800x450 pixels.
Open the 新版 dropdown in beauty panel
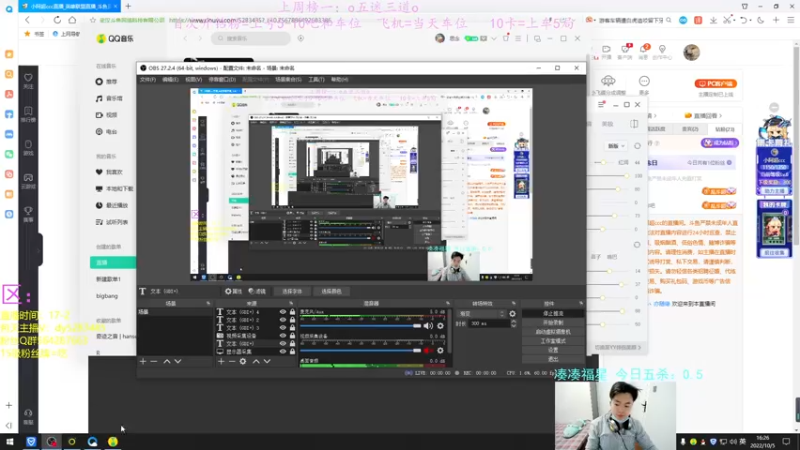pyautogui.click(x=616, y=146)
